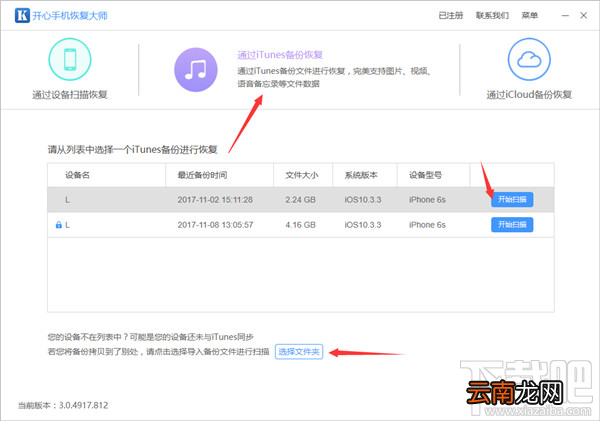Click the 选择文件夹 button
600x421 pixels.
coord(299,352)
